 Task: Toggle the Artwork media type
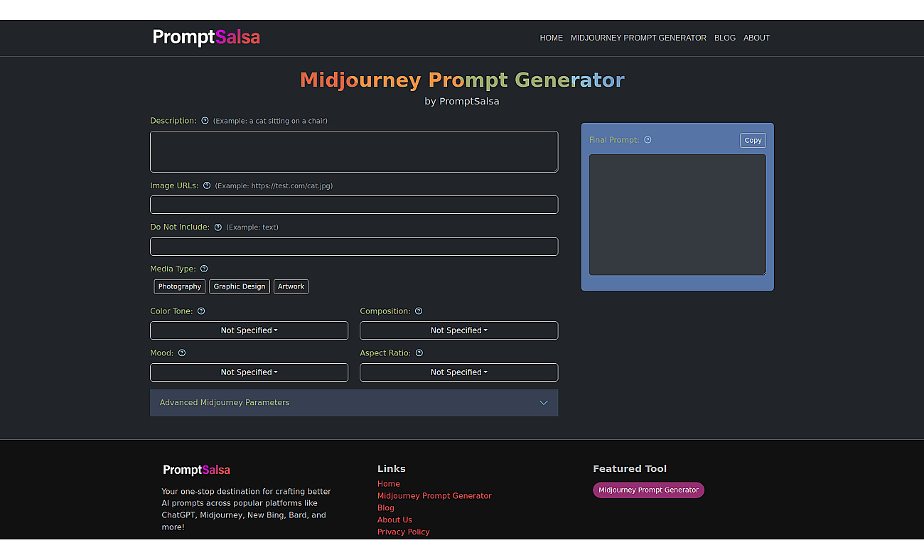pos(291,286)
